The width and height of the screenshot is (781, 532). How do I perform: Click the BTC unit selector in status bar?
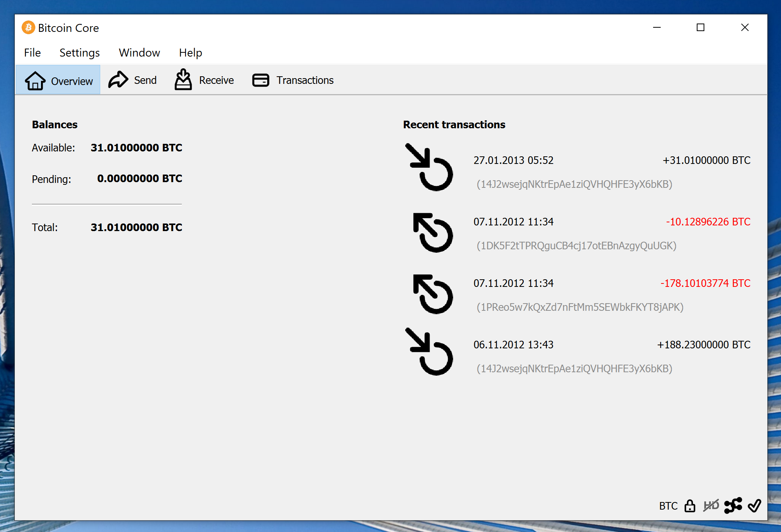[668, 506]
